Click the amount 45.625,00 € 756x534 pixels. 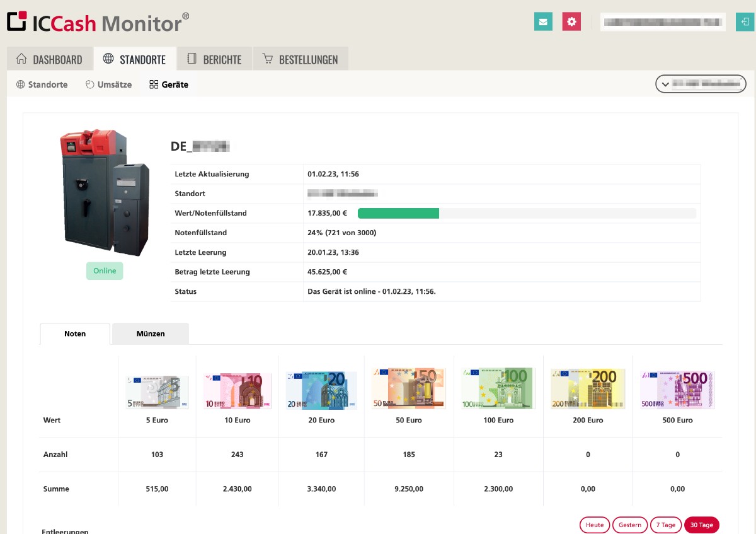pos(327,272)
